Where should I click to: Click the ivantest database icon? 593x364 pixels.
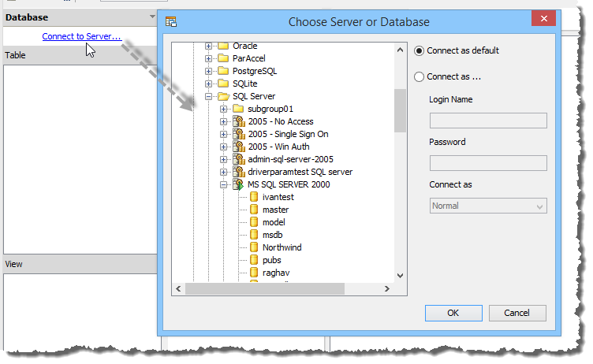[254, 197]
